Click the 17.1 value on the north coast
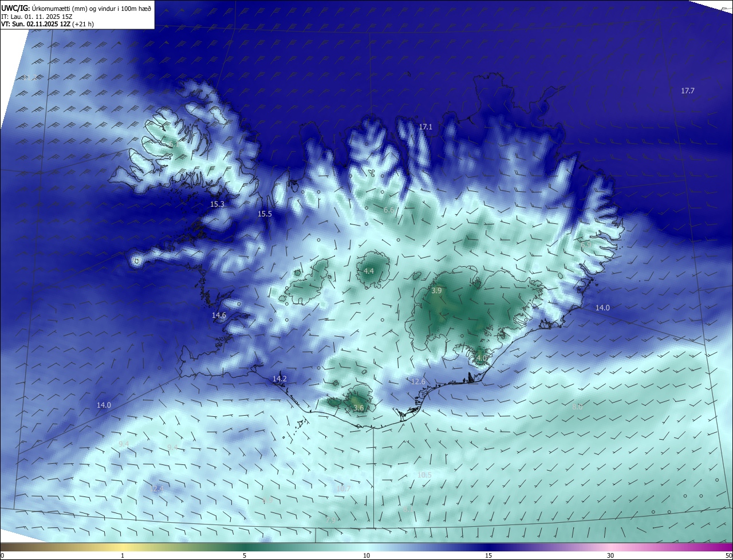This screenshot has width=733, height=560. point(425,127)
